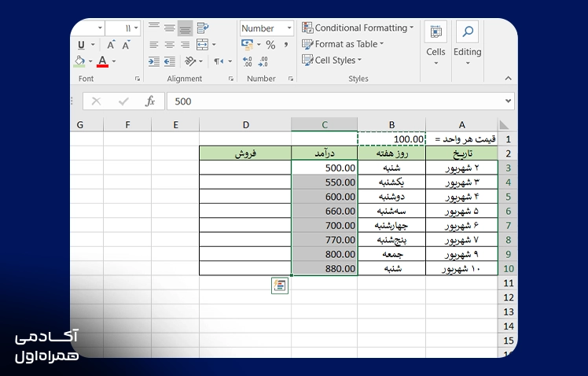Select cell B1 with 100.00
The height and width of the screenshot is (376, 588).
point(391,139)
